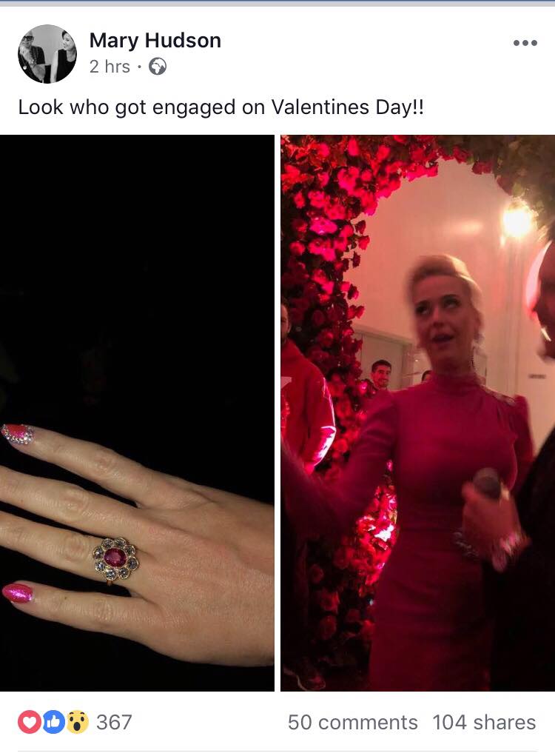The height and width of the screenshot is (756, 555).
Task: Click the blue thumbs-up like reaction icon
Action: pyautogui.click(x=53, y=722)
